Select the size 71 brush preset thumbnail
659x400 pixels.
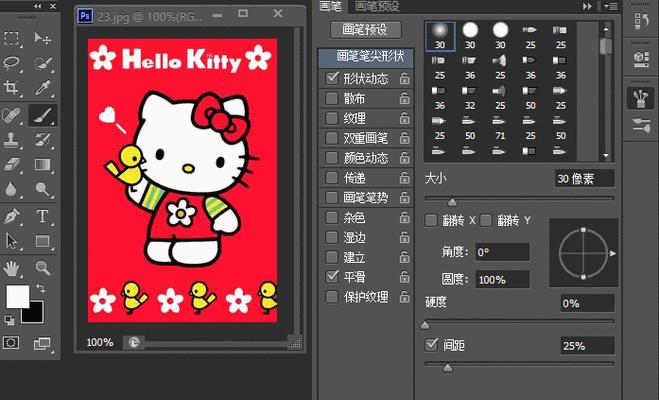tap(500, 128)
